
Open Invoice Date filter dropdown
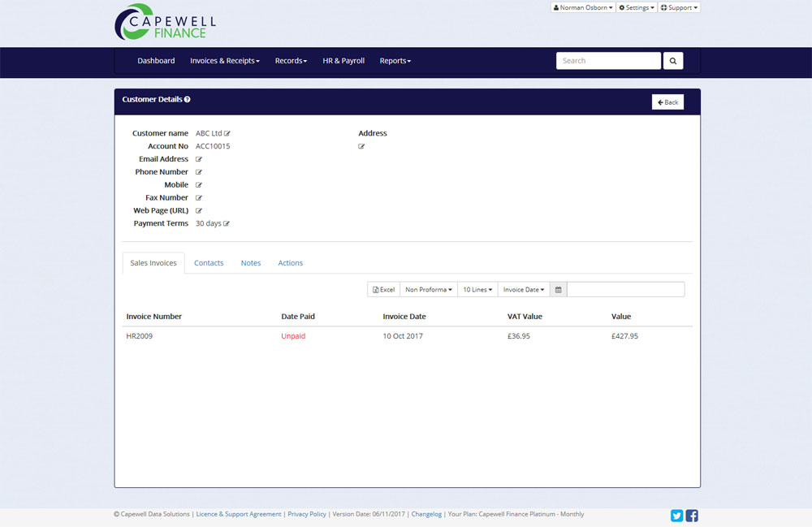[524, 289]
